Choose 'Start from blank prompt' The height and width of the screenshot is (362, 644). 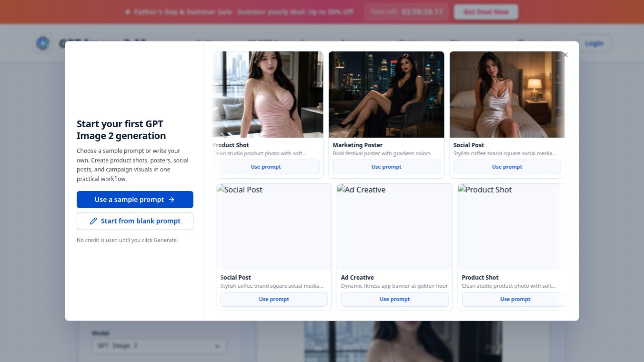135,221
